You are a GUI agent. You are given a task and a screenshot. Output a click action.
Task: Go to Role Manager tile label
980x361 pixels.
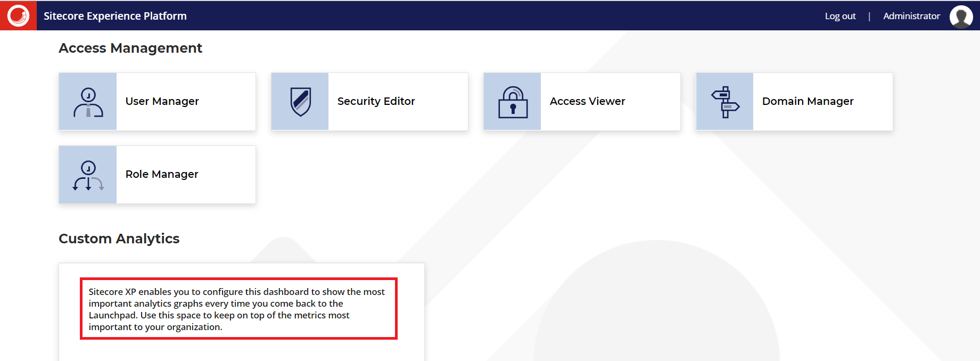(162, 174)
